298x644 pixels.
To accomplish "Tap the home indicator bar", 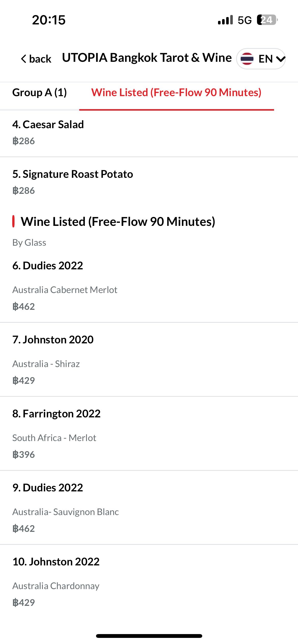I will [x=149, y=636].
